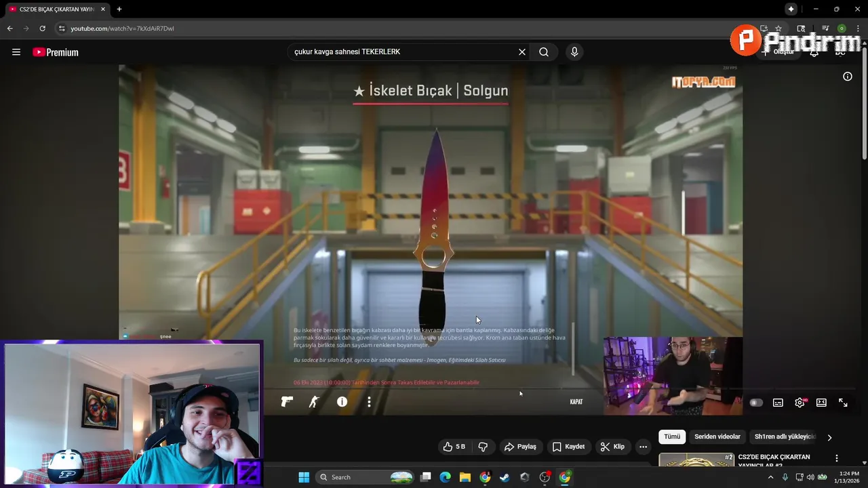The image size is (868, 488).
Task: Reload the YouTube page
Action: 42,28
